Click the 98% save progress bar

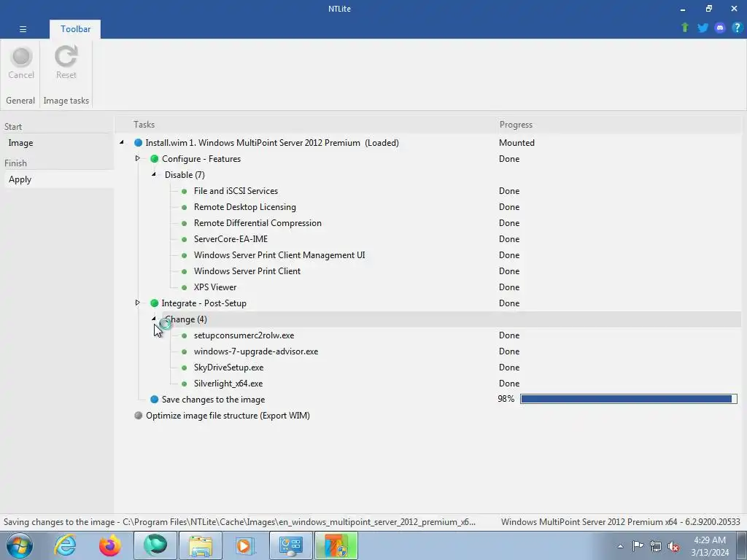point(628,399)
